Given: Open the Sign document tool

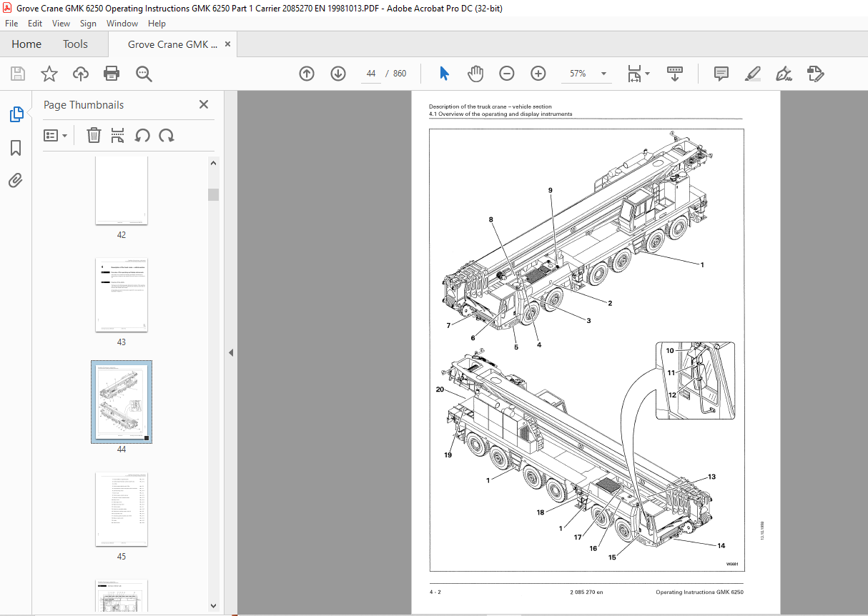Looking at the screenshot, I should tap(784, 74).
